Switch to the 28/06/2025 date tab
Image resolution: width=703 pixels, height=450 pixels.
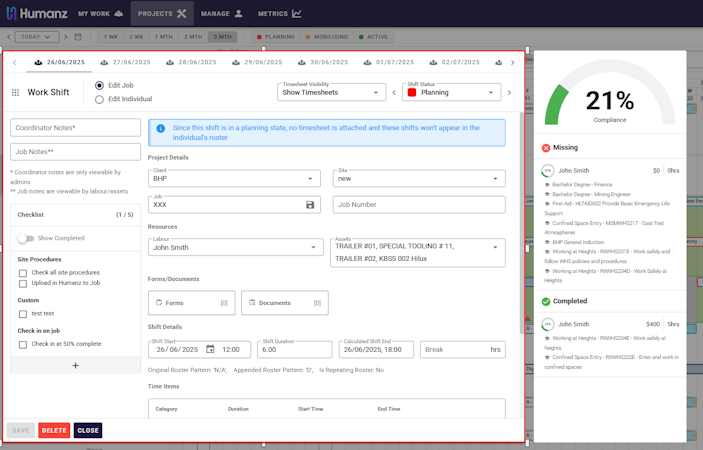[x=191, y=62]
